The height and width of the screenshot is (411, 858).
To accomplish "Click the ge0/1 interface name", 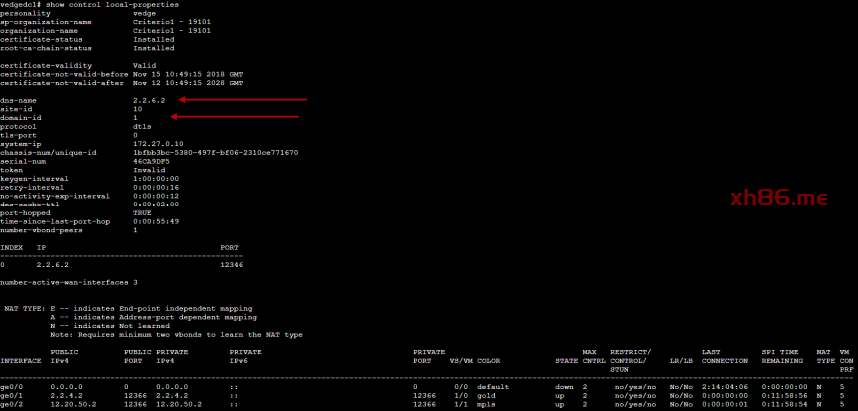I will pos(13,395).
